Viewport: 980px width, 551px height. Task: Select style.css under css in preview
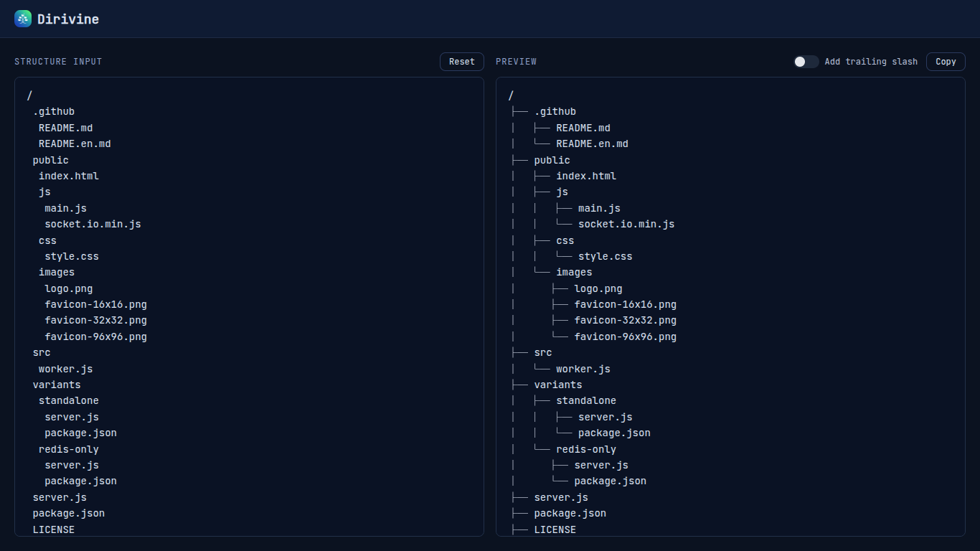pos(606,256)
